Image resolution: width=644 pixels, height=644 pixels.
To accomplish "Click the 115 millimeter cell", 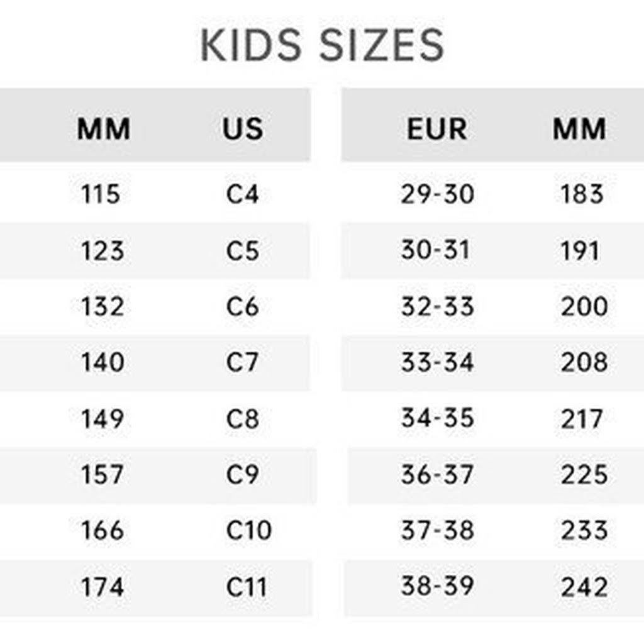I will point(101,194).
